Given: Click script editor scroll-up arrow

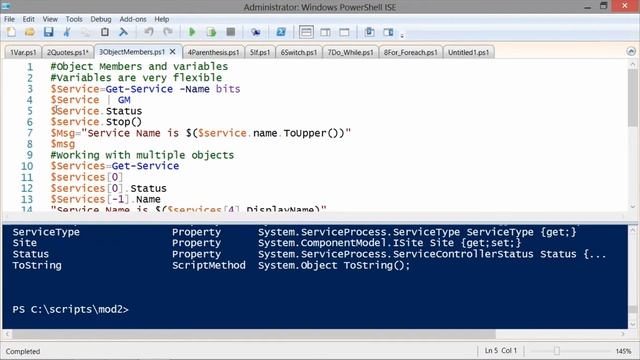Looking at the screenshot, I should point(633,64).
